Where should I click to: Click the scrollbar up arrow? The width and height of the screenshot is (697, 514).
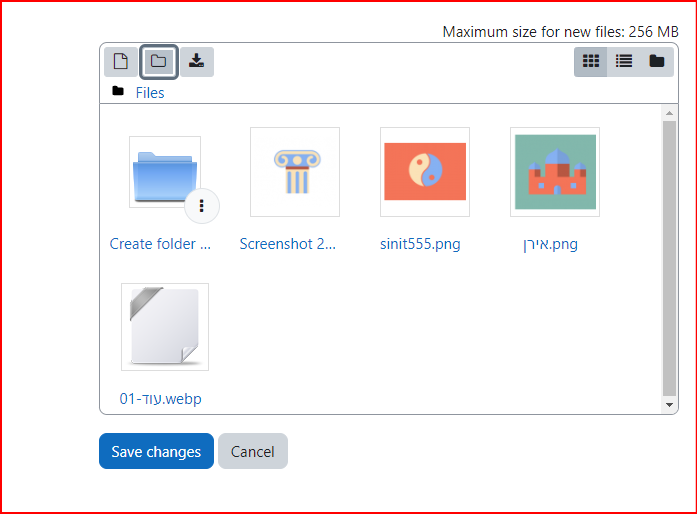pos(669,113)
